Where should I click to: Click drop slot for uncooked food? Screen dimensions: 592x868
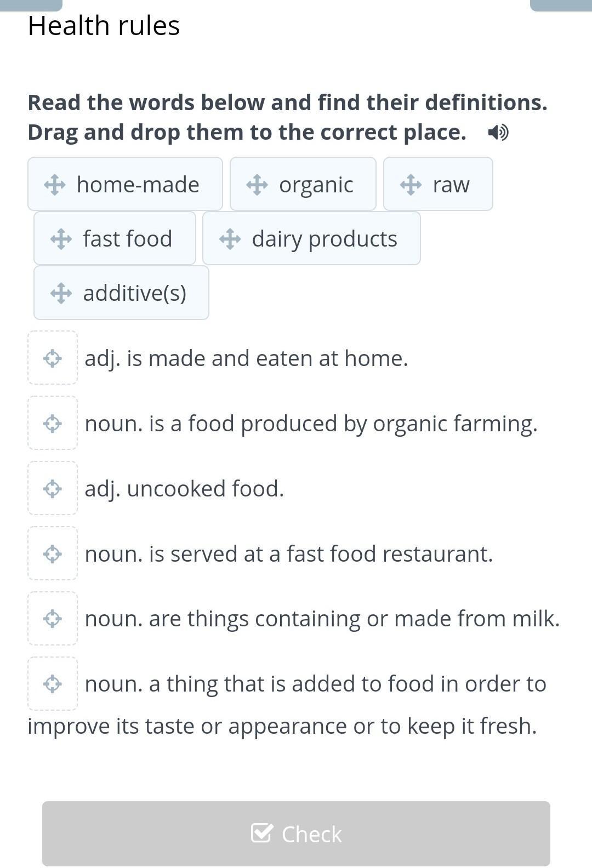pyautogui.click(x=53, y=488)
